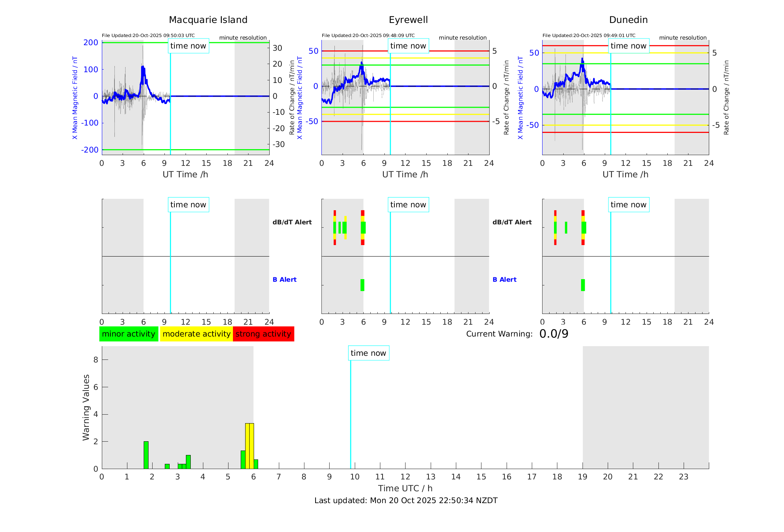
Task: Click the green minor activity legend box
Action: [x=129, y=334]
